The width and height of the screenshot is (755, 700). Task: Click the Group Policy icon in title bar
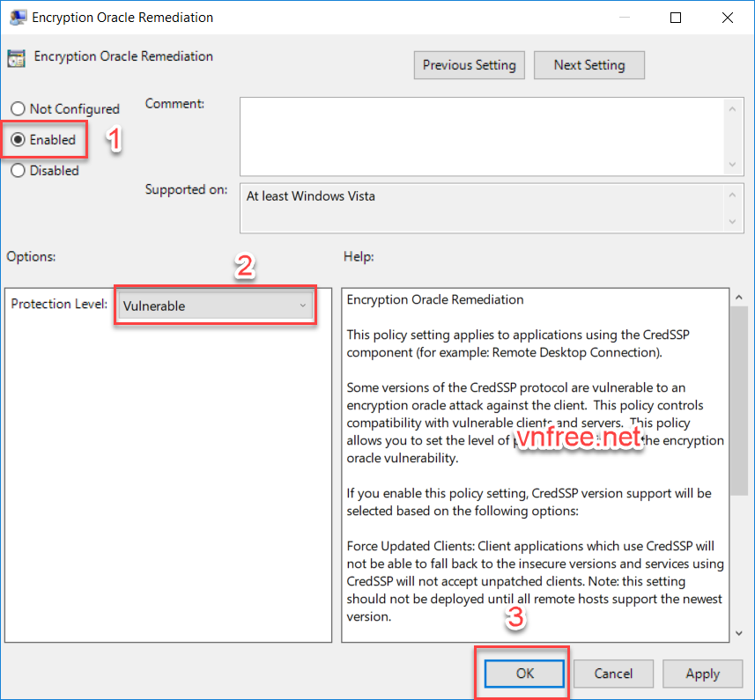tap(17, 18)
